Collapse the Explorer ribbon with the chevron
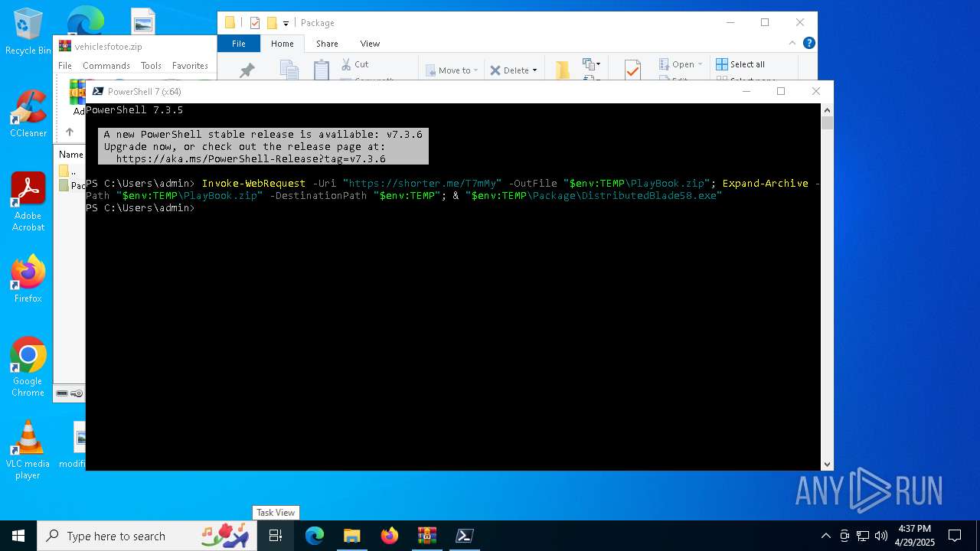 792,43
